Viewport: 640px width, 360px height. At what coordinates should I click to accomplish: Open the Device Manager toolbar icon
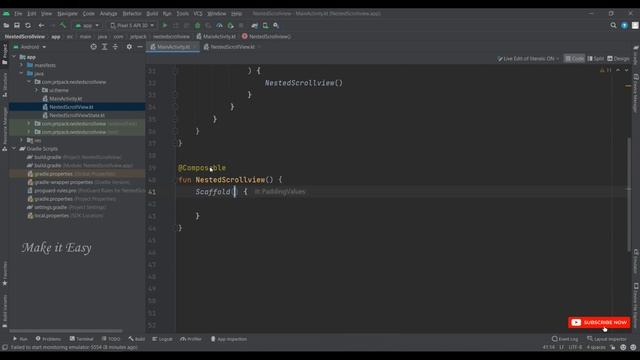click(265, 25)
